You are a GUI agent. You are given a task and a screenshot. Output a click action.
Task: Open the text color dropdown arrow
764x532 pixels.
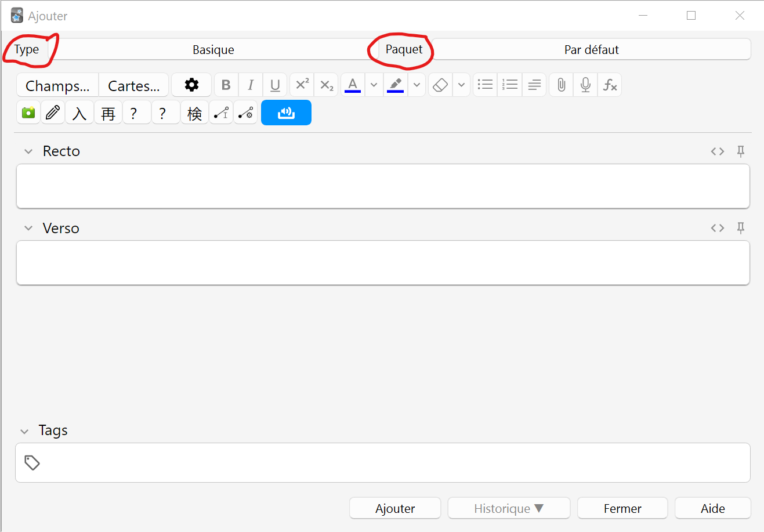374,85
